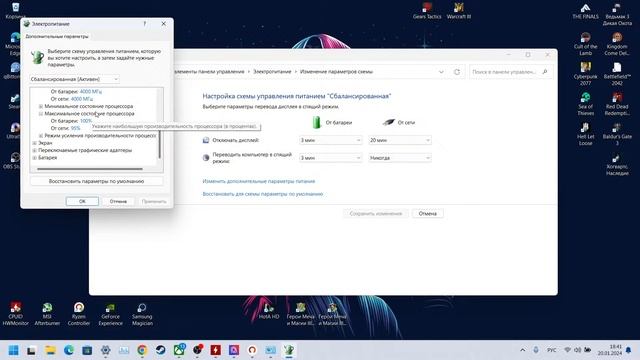Click the max state plugged-in 95% value
Screen dimensions: 640x360
76,128
